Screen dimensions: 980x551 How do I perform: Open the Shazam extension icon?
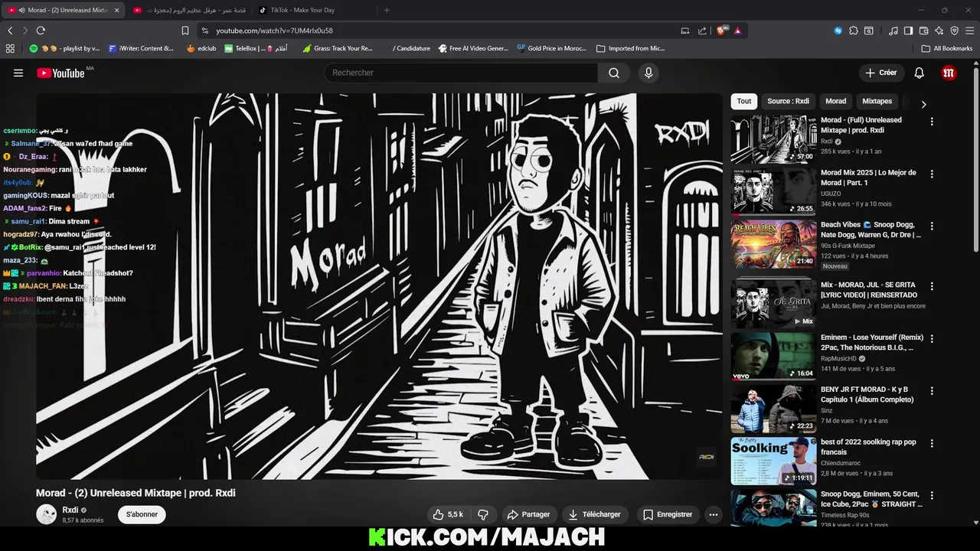pos(838,31)
